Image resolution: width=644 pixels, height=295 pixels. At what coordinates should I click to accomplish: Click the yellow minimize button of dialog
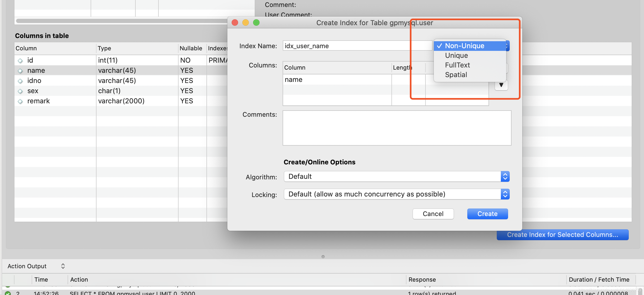245,23
